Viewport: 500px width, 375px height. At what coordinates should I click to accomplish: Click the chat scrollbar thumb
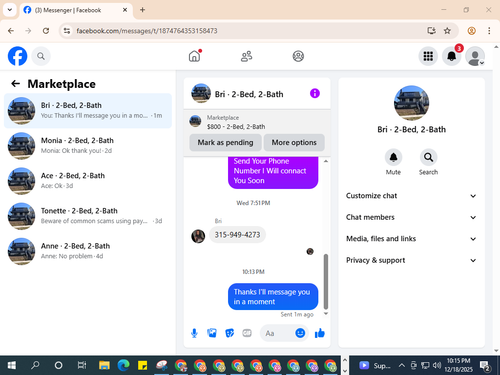(x=326, y=282)
